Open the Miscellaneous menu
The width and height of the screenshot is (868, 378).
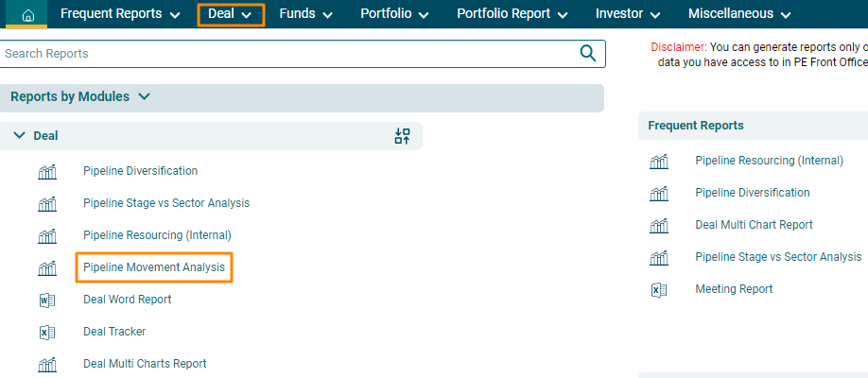click(x=739, y=14)
